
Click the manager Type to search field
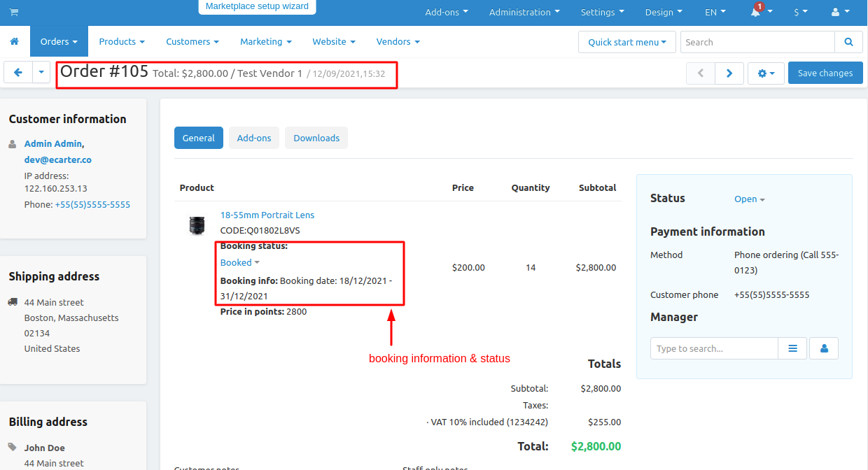click(x=714, y=348)
